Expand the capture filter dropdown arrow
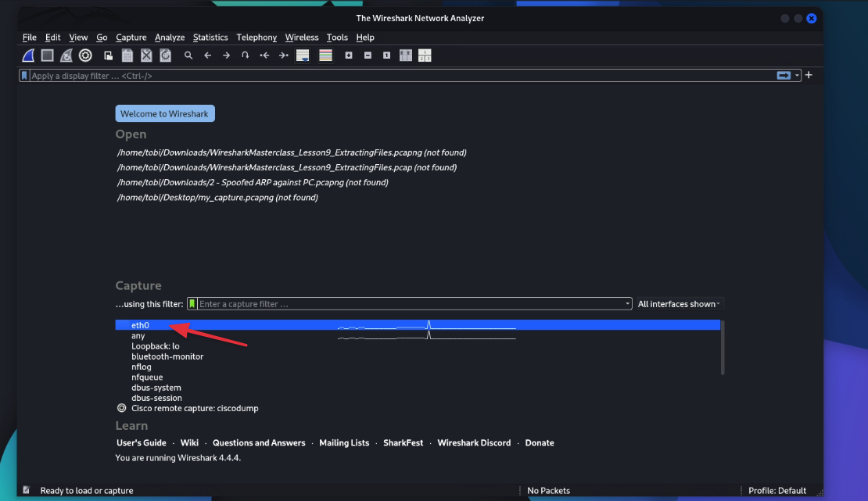Viewport: 868px width, 501px height. pyautogui.click(x=628, y=304)
